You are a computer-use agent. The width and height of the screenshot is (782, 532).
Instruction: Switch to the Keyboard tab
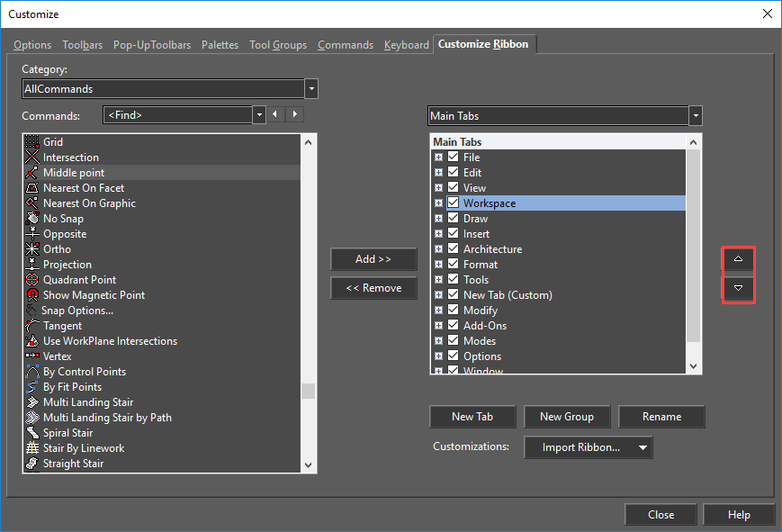click(x=406, y=45)
